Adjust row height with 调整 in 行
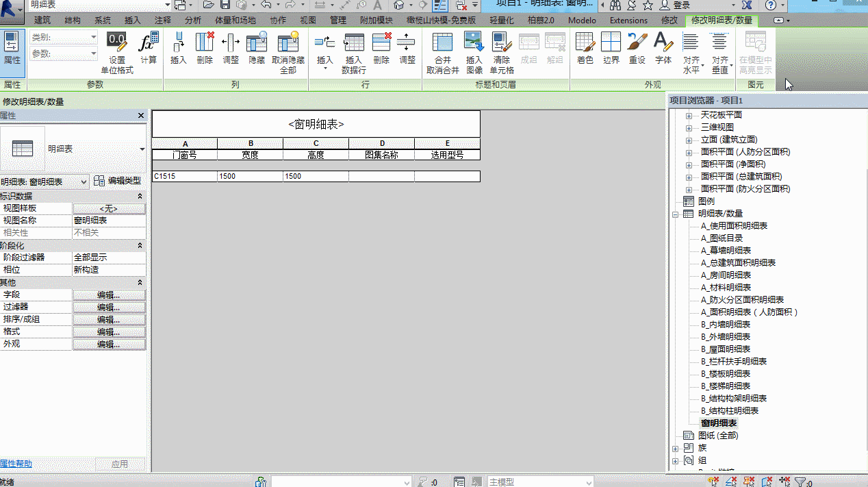Image resolution: width=868 pixels, height=487 pixels. tap(407, 48)
